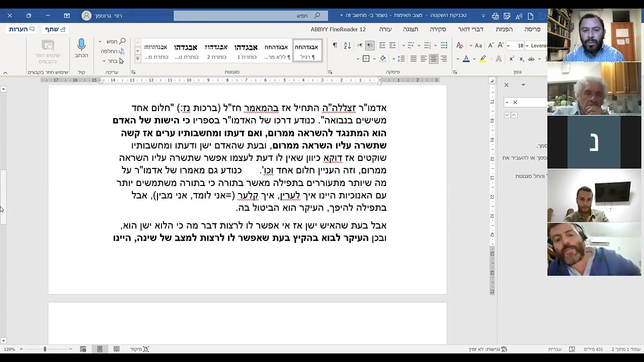The width and height of the screenshot is (644, 362).
Task: Apply bulleted list
Action: click(444, 45)
